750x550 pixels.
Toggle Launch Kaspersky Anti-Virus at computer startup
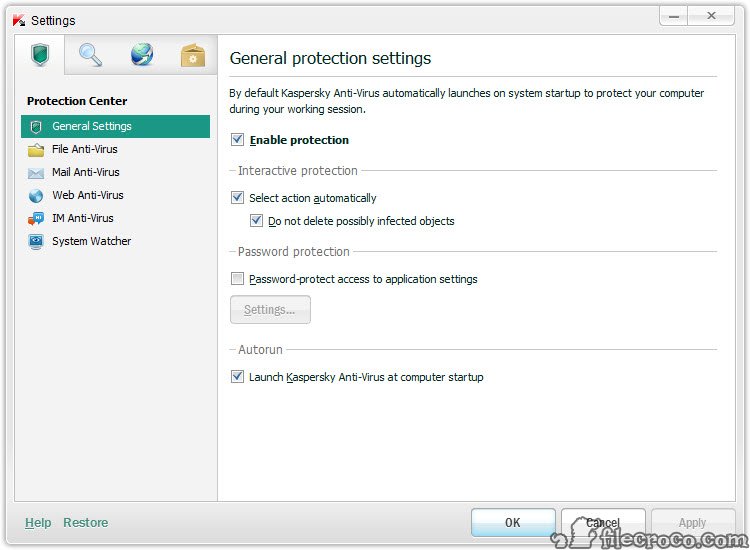point(237,376)
